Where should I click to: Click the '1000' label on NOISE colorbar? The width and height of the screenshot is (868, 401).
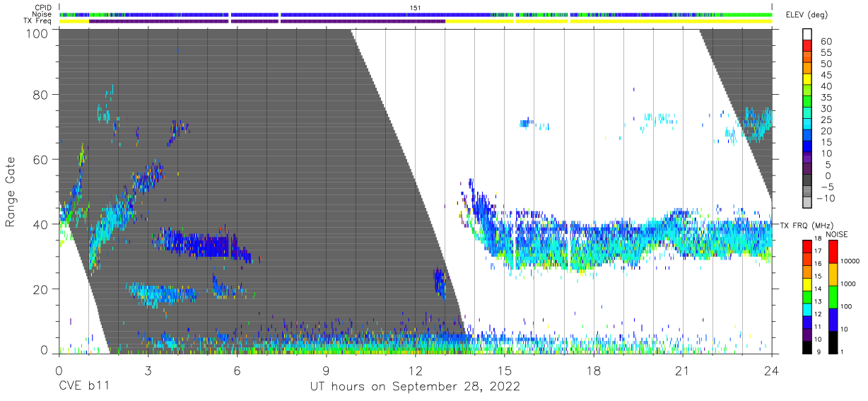click(848, 284)
